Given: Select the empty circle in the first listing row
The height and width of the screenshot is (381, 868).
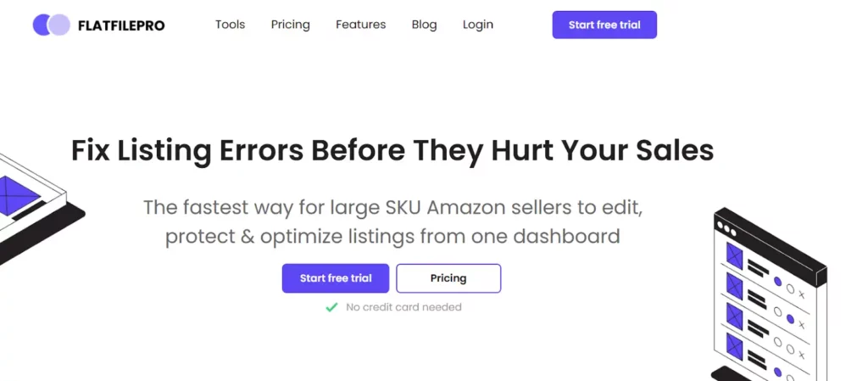Looking at the screenshot, I should [x=790, y=289].
